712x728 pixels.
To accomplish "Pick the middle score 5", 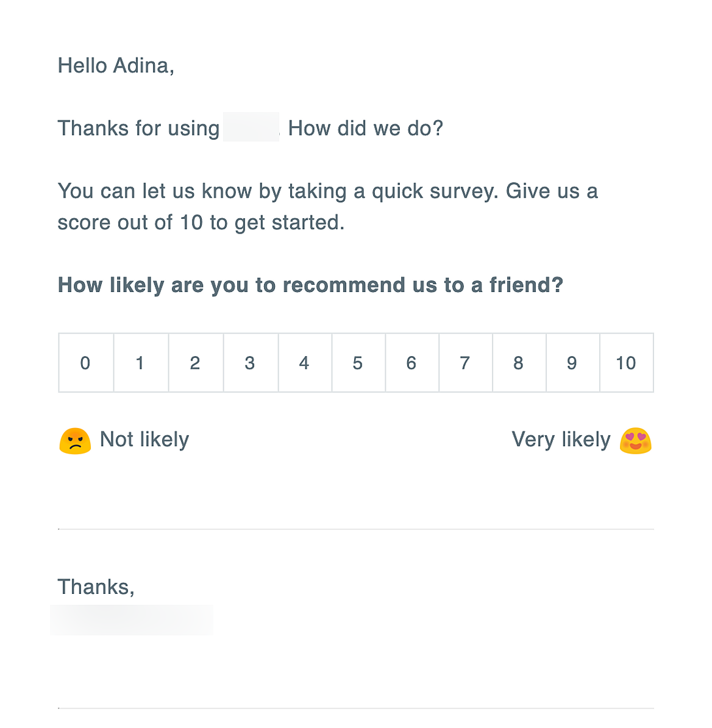I will 358,363.
